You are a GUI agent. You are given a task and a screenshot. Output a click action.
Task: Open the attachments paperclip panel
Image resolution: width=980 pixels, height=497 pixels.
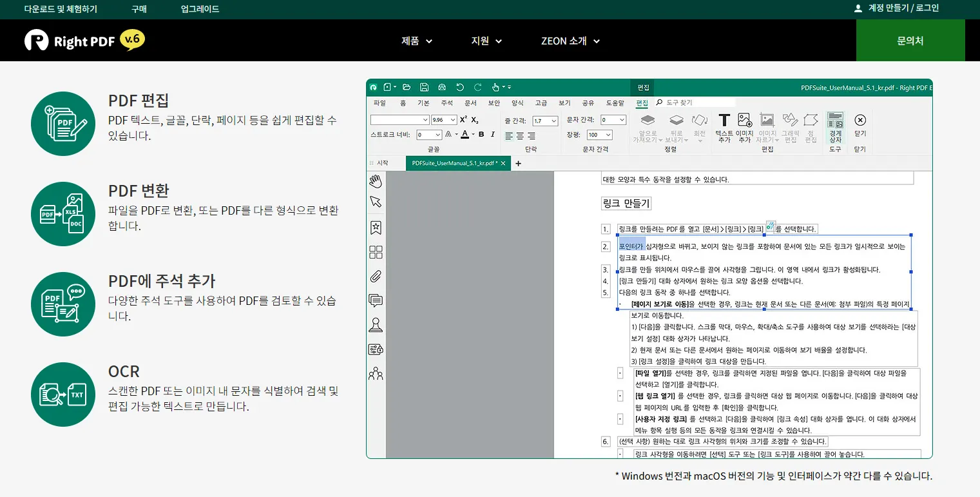(x=376, y=277)
